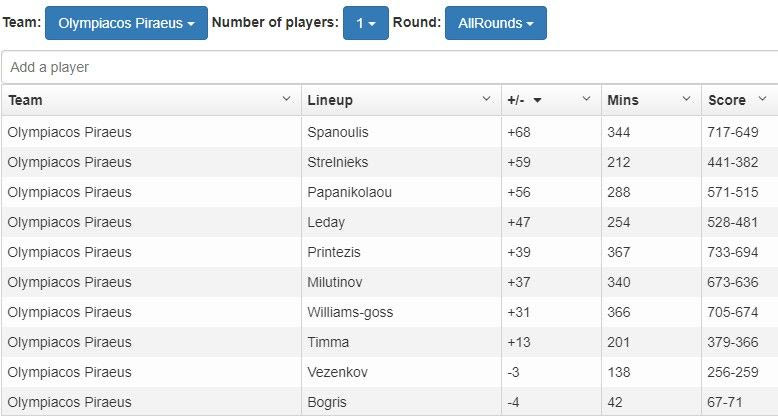Open the Team column menu chevron
This screenshot has height=420, width=778.
(286, 99)
